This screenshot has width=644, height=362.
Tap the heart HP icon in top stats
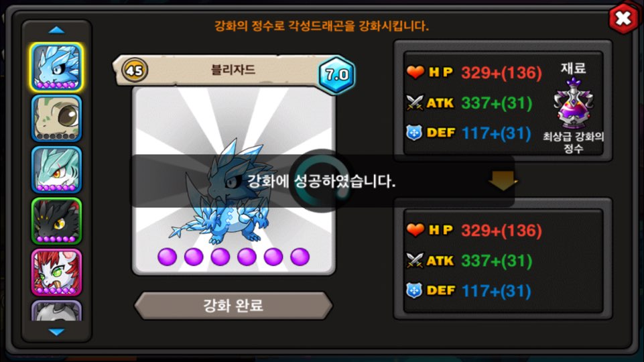[415, 72]
